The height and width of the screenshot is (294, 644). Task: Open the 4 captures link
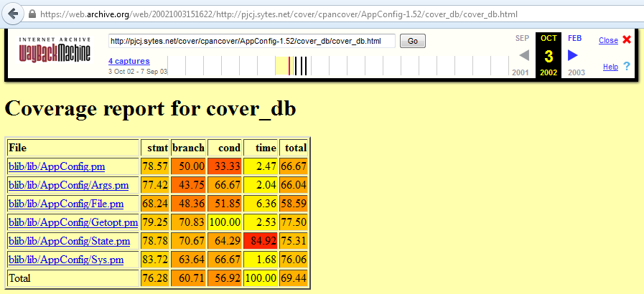click(129, 61)
